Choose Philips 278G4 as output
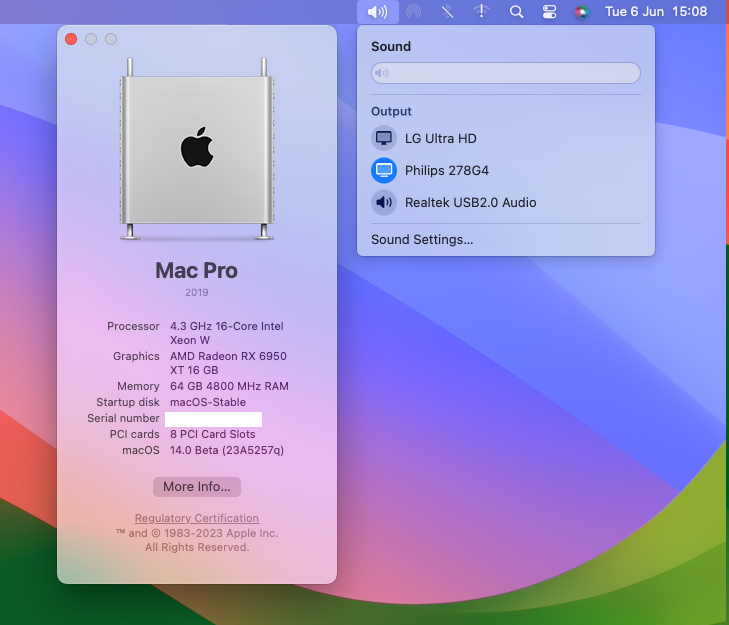This screenshot has width=729, height=625. click(506, 170)
